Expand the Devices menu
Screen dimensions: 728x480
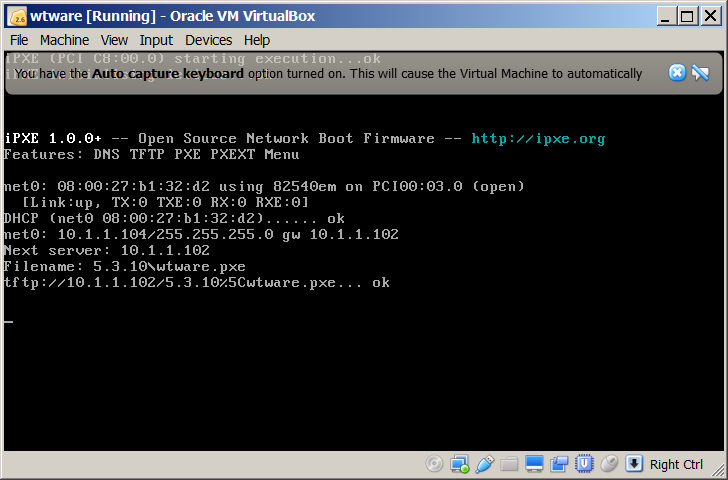208,40
